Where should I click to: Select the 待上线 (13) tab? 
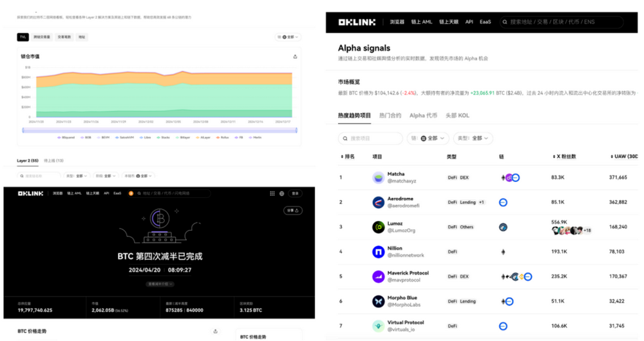(x=54, y=161)
